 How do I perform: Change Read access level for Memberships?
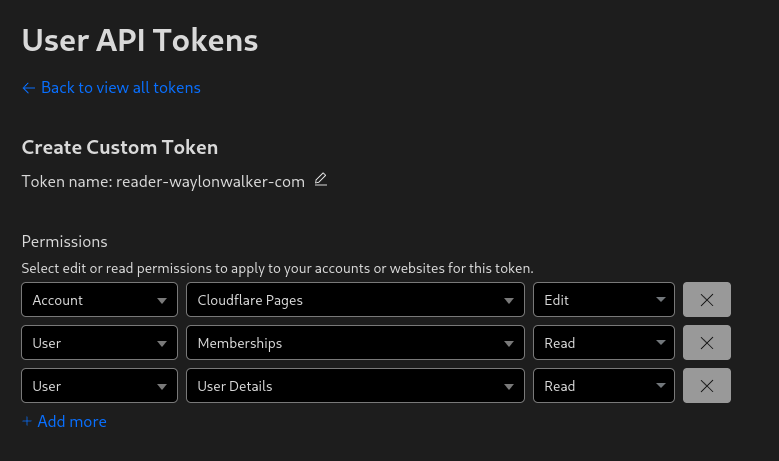604,343
